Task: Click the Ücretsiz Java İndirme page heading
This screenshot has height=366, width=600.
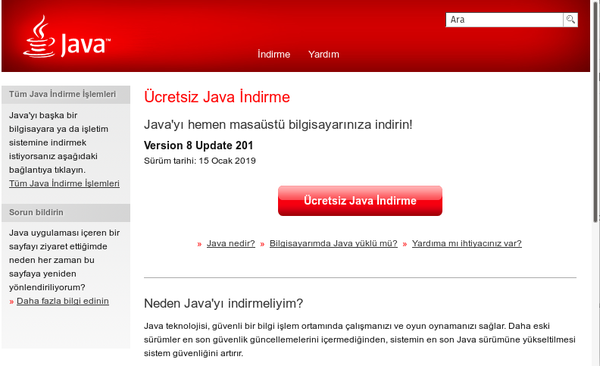Action: coord(217,97)
